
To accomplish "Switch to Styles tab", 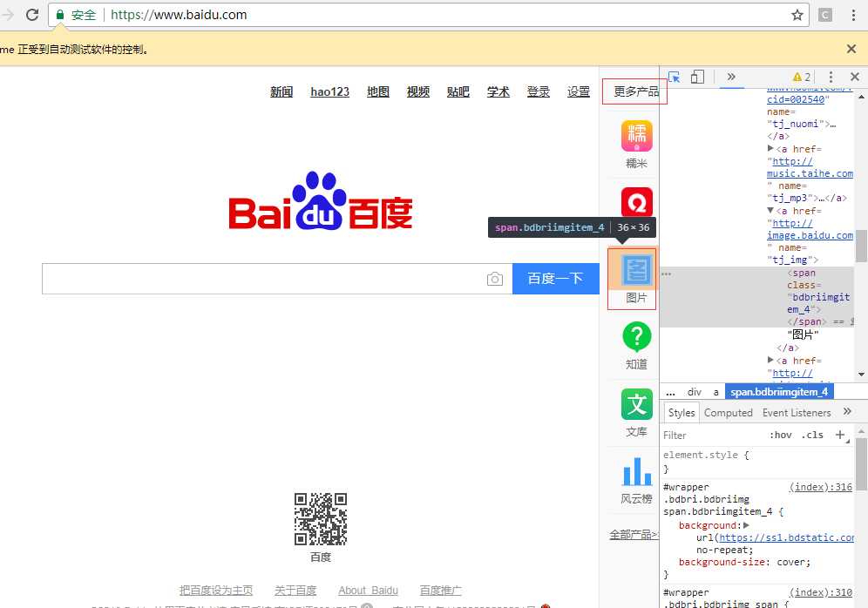I will point(682,413).
